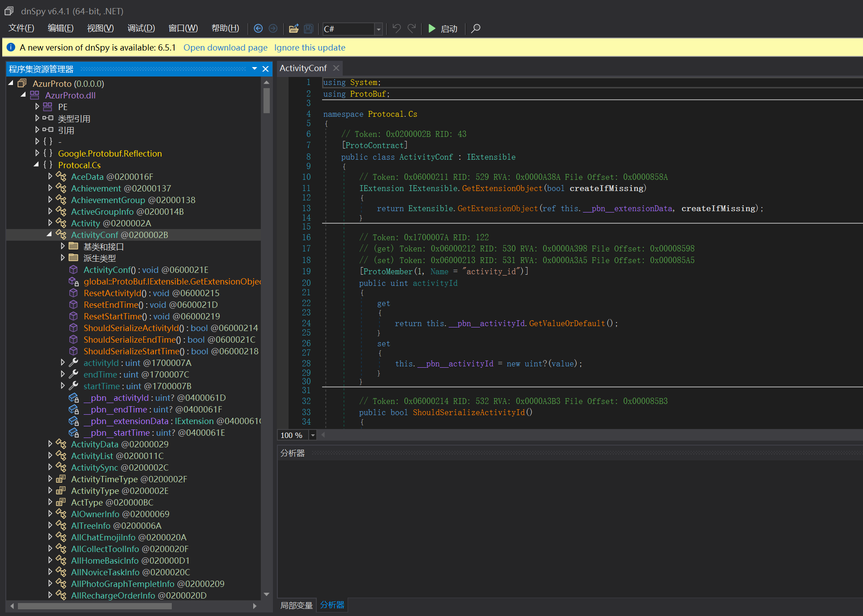Open the 100 % zoom dropdown
Image resolution: width=863 pixels, height=616 pixels.
click(313, 435)
